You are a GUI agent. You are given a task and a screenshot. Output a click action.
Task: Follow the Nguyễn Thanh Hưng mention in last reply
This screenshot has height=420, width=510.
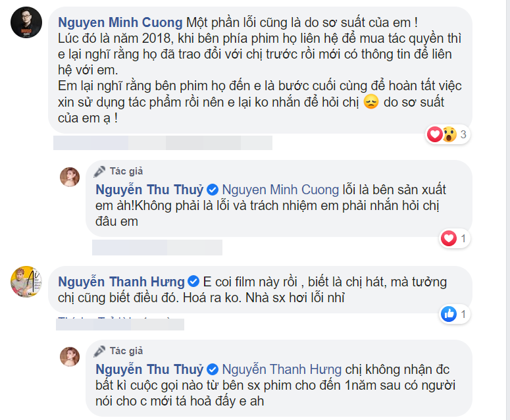pyautogui.click(x=282, y=369)
